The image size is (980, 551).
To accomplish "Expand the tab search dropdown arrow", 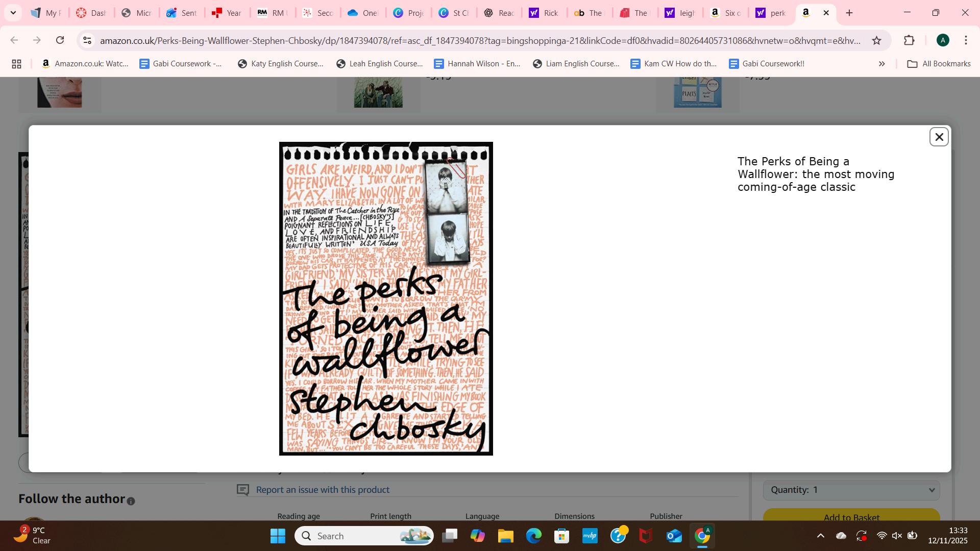I will pyautogui.click(x=13, y=13).
